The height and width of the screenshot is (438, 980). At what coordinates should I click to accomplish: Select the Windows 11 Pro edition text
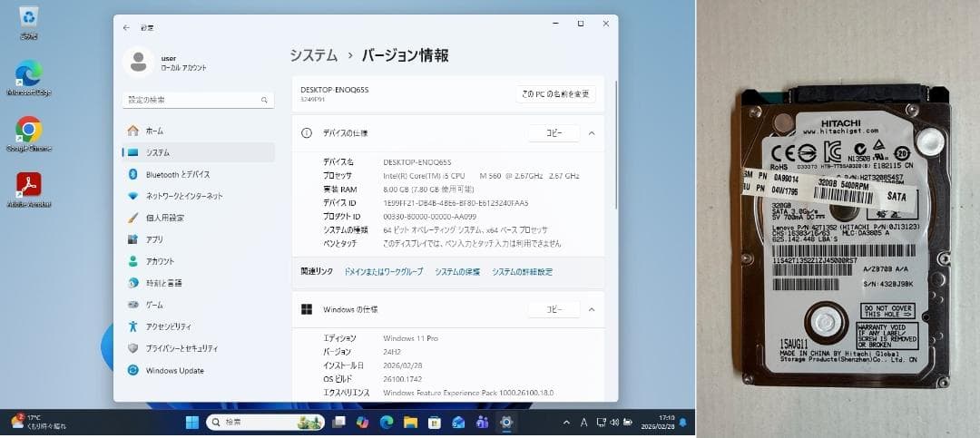point(410,338)
